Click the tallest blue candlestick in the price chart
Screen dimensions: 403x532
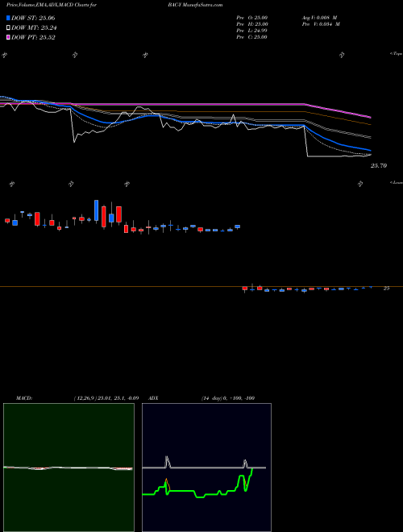pos(97,210)
